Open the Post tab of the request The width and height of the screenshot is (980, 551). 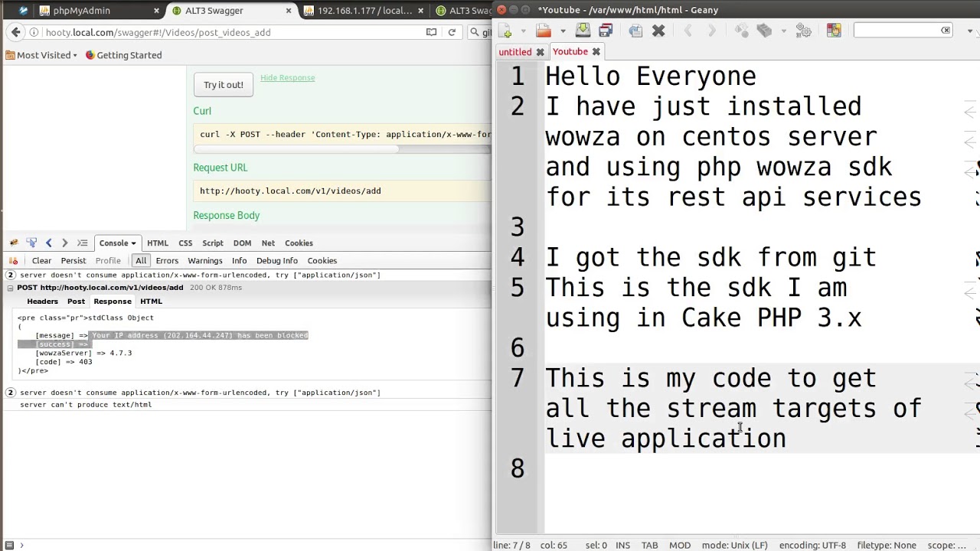pyautogui.click(x=76, y=302)
